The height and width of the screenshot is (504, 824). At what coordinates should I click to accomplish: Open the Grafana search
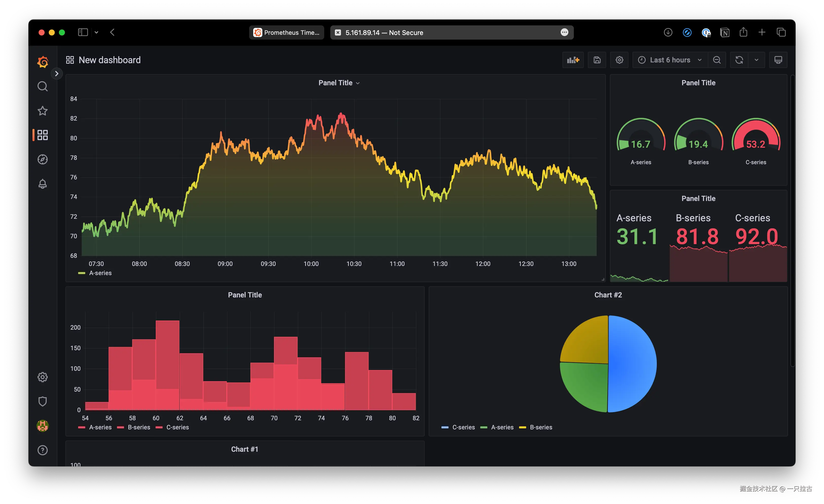coord(42,86)
